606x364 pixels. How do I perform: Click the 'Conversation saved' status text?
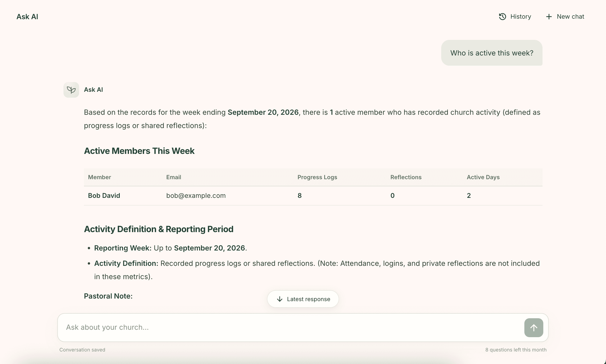click(82, 350)
